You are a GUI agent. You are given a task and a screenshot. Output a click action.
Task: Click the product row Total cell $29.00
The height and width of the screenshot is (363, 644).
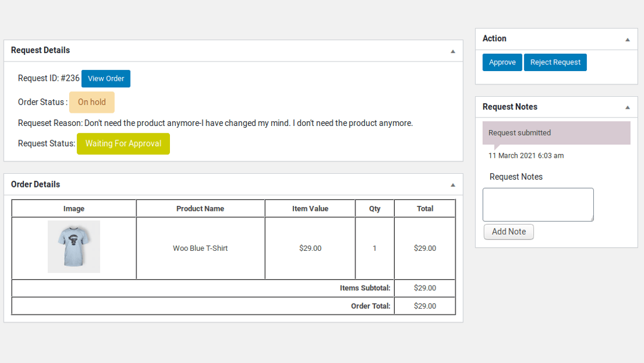click(425, 248)
